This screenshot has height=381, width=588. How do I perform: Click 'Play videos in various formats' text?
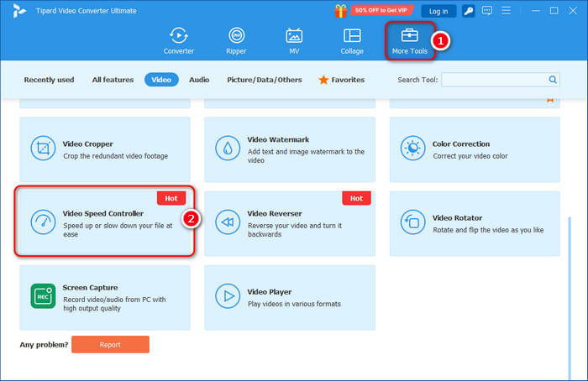[x=294, y=304]
